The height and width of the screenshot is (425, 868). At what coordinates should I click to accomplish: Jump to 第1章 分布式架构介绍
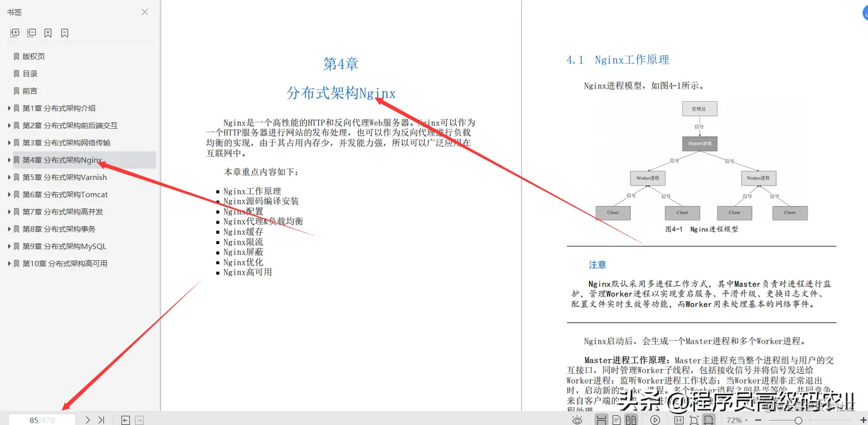coord(59,108)
